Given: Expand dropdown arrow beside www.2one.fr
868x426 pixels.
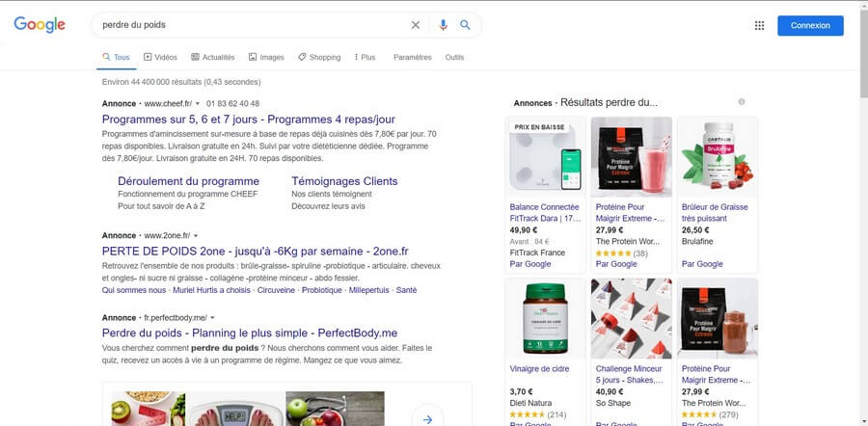Looking at the screenshot, I should click(x=196, y=236).
